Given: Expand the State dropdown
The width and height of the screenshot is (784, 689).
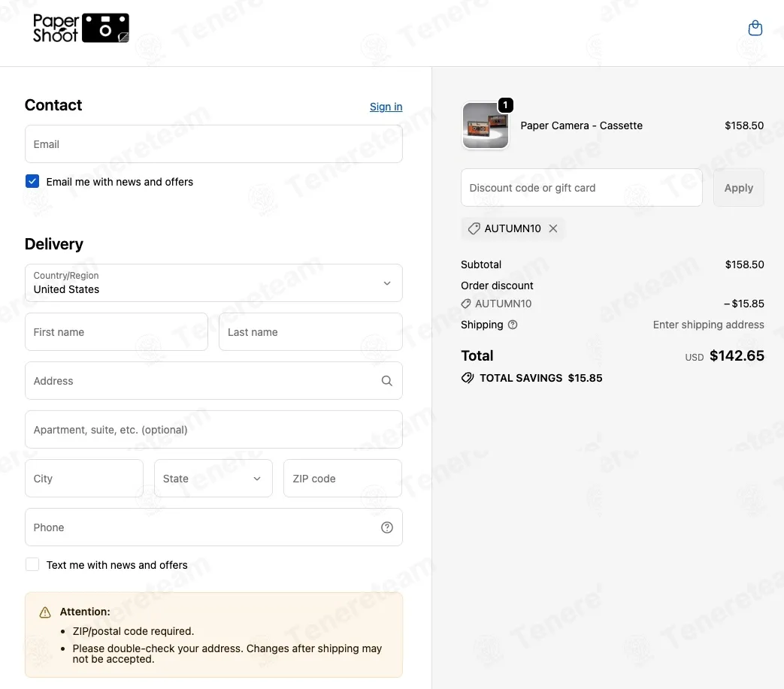Looking at the screenshot, I should [x=213, y=479].
